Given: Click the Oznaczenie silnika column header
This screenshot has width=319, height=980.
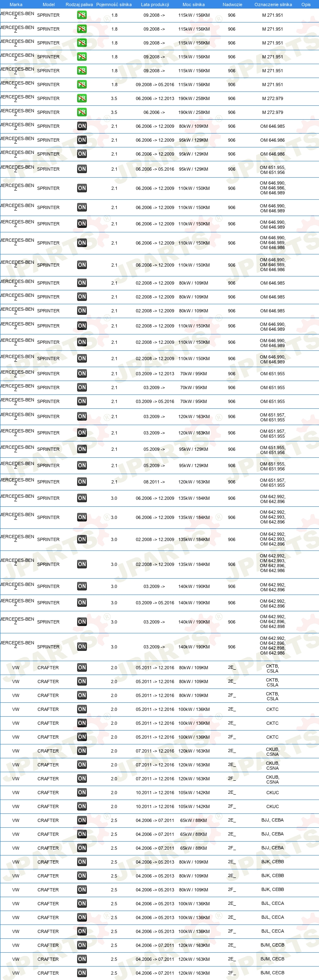Looking at the screenshot, I should pyautogui.click(x=273, y=4).
